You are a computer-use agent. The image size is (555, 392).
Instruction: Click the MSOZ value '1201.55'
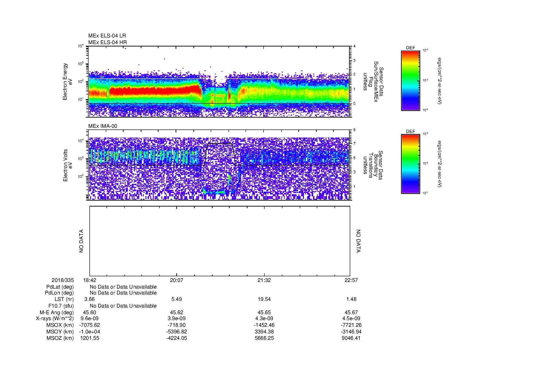click(89, 338)
